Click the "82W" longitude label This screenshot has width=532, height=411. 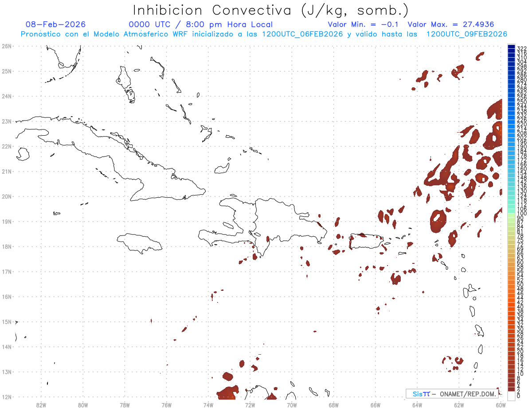pos(41,404)
